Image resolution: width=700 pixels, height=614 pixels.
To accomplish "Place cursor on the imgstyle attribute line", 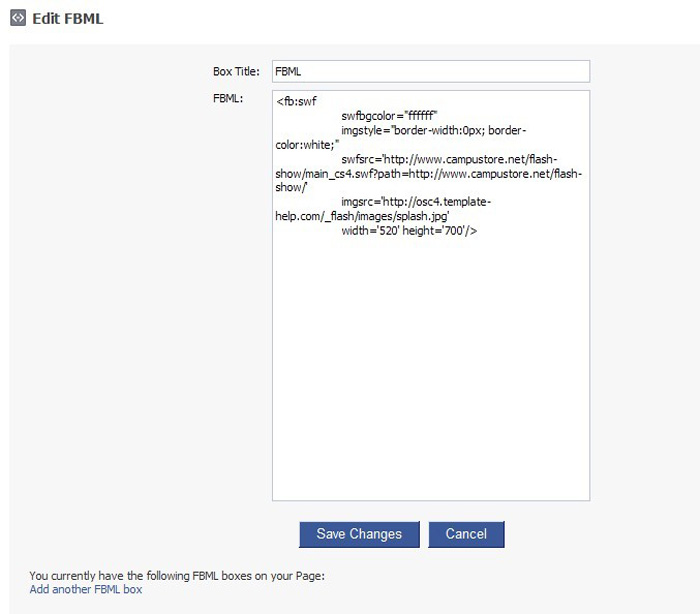I will coord(434,130).
